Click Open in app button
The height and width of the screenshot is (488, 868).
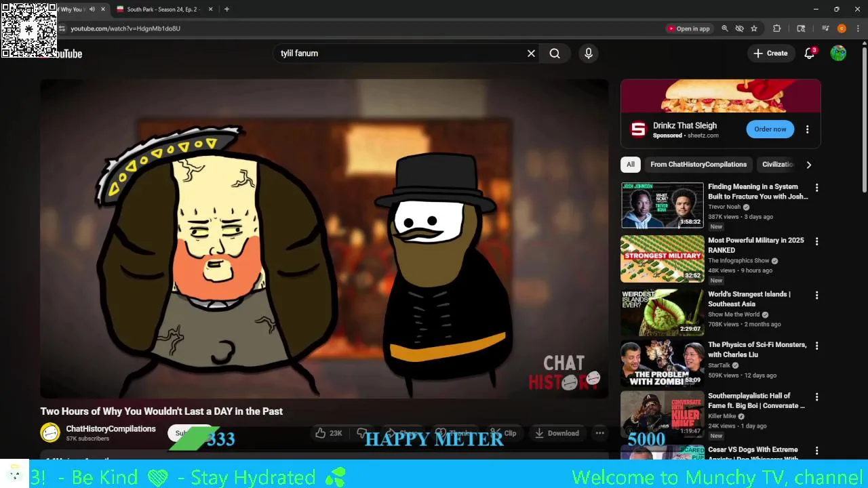click(688, 28)
